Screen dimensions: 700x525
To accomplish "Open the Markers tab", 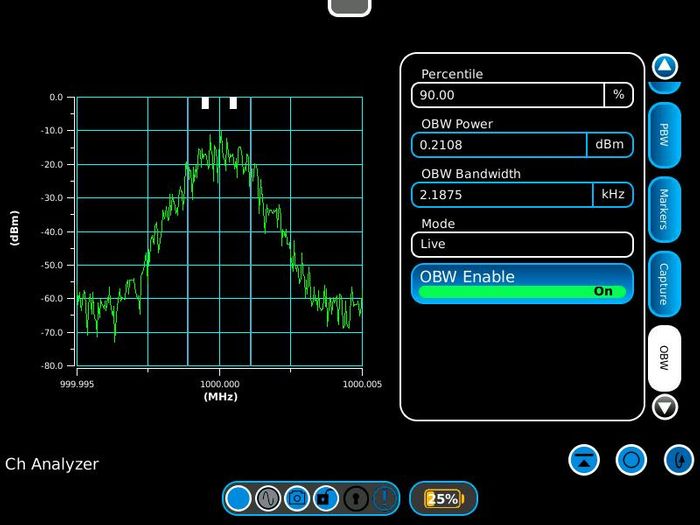I will pyautogui.click(x=663, y=209).
